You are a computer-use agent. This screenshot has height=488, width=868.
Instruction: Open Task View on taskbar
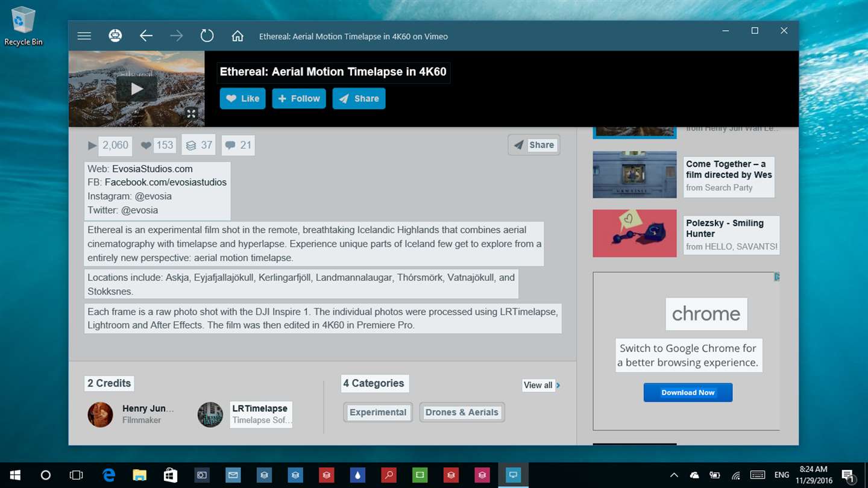[76, 475]
